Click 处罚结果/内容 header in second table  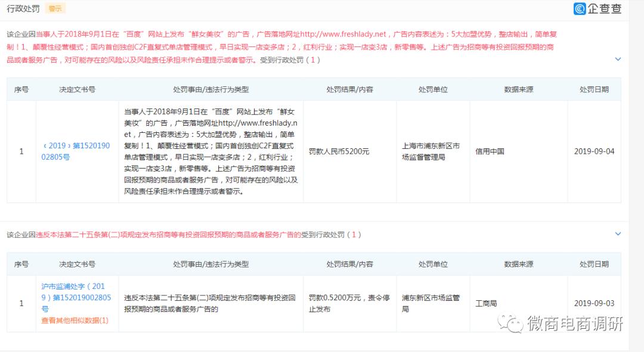pos(349,264)
